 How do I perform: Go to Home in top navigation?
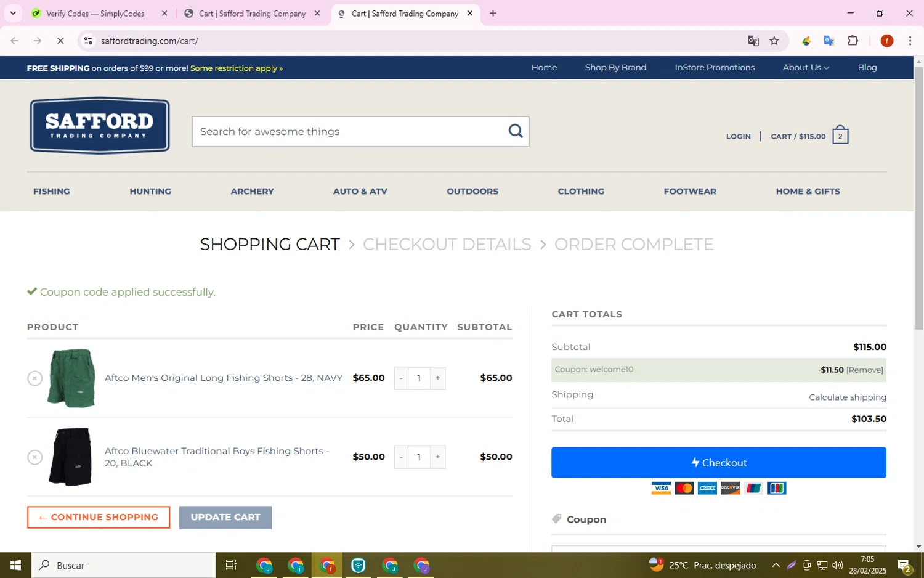coord(544,67)
